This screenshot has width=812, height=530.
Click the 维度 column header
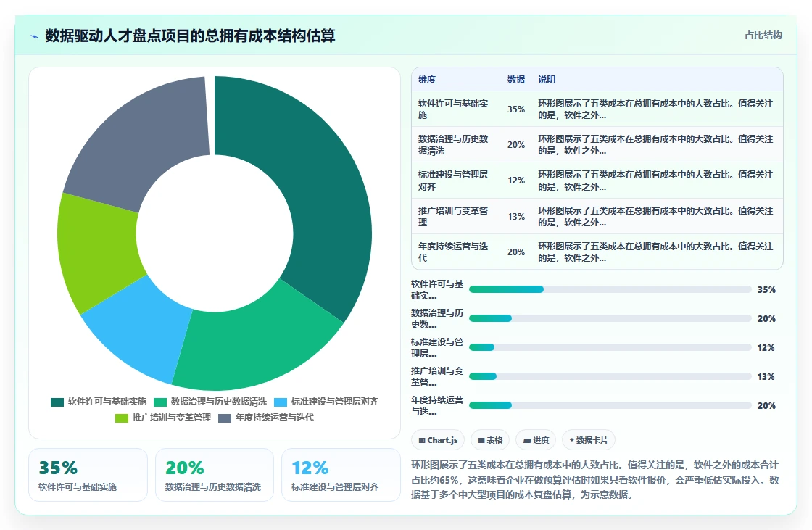tap(427, 79)
